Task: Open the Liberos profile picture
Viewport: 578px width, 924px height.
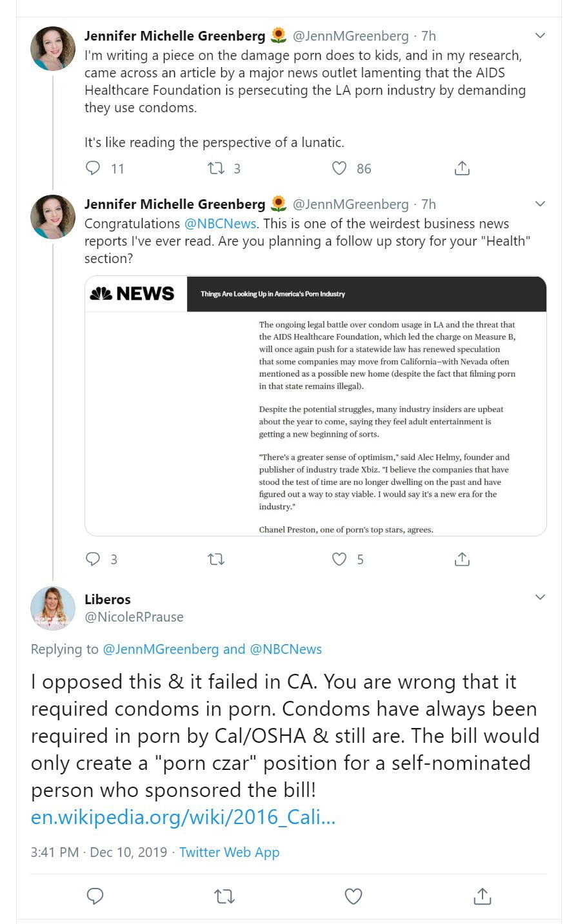Action: click(x=53, y=608)
